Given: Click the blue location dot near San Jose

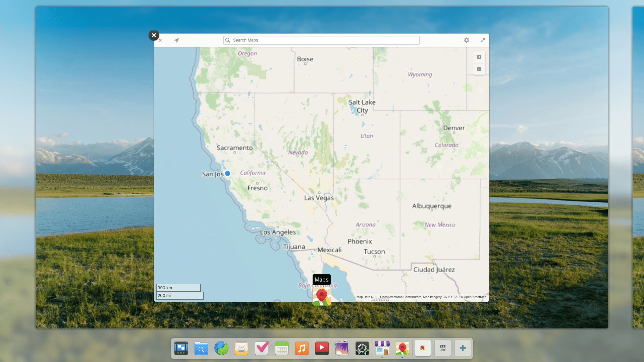Looking at the screenshot, I should 227,173.
